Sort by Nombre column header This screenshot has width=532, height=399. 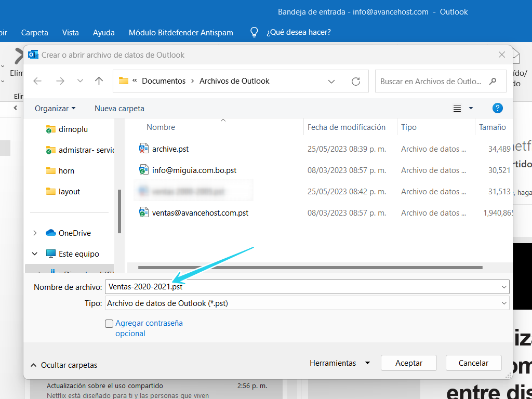161,127
